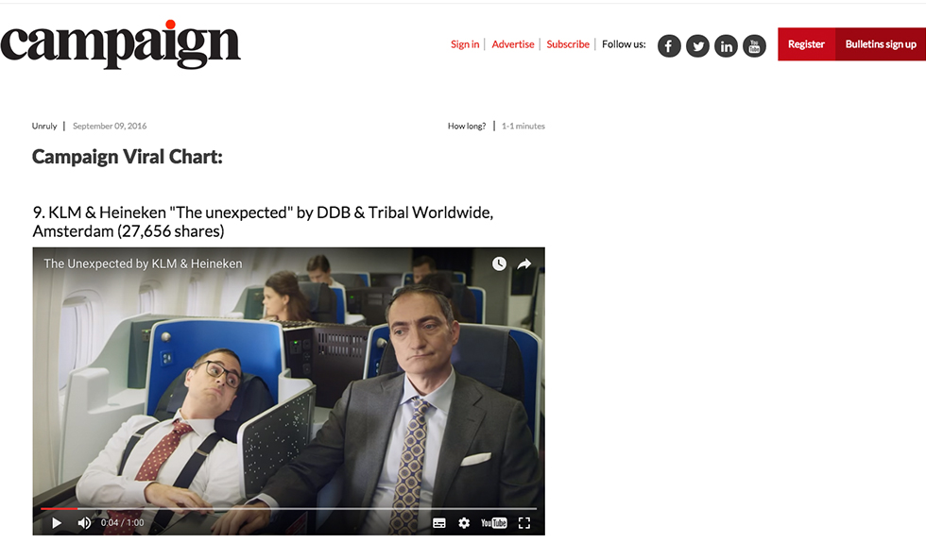926x560 pixels.
Task: Open the video settings gear menu
Action: click(464, 523)
